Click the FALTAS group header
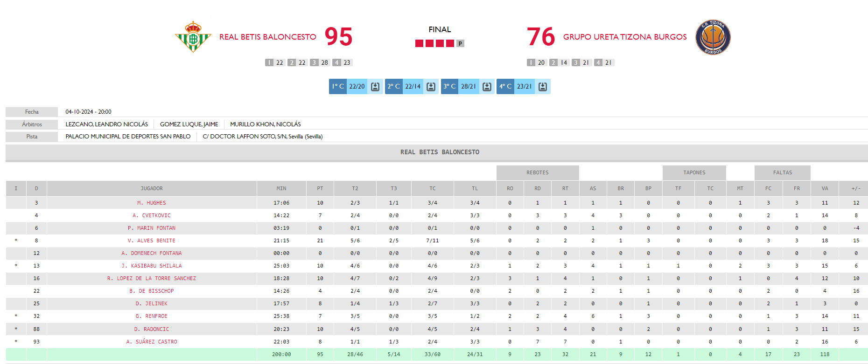868x364 pixels. (783, 173)
